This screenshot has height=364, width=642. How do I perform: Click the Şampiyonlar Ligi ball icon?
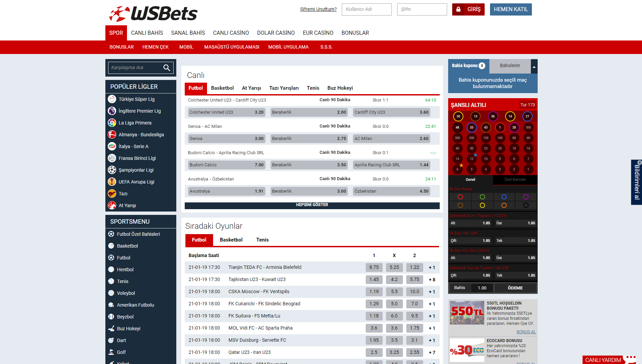pos(112,170)
